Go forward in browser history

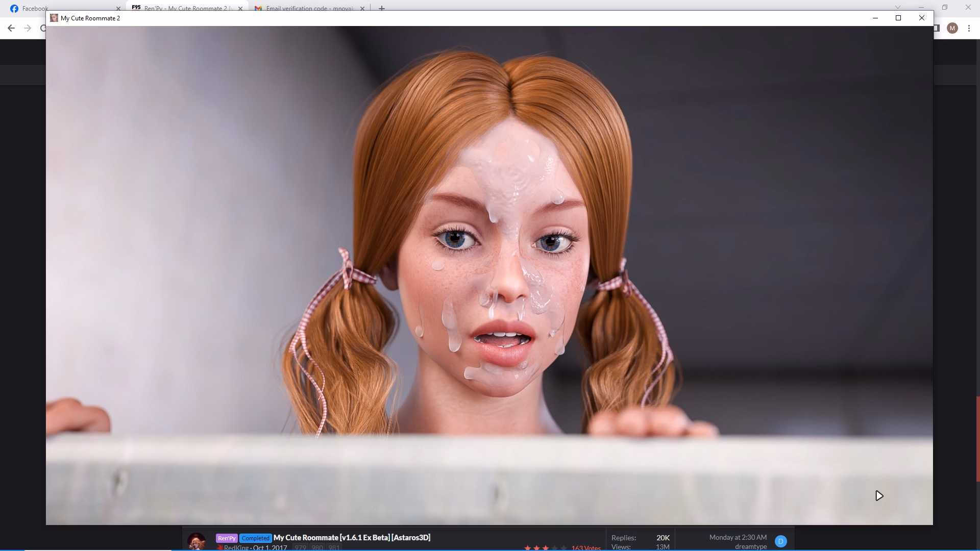point(28,28)
